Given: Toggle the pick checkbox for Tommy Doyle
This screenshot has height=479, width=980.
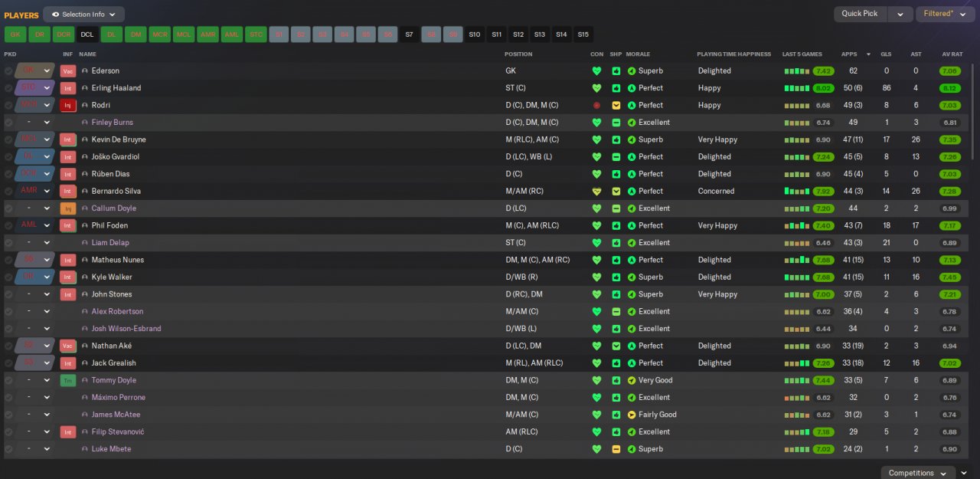Looking at the screenshot, I should point(8,380).
